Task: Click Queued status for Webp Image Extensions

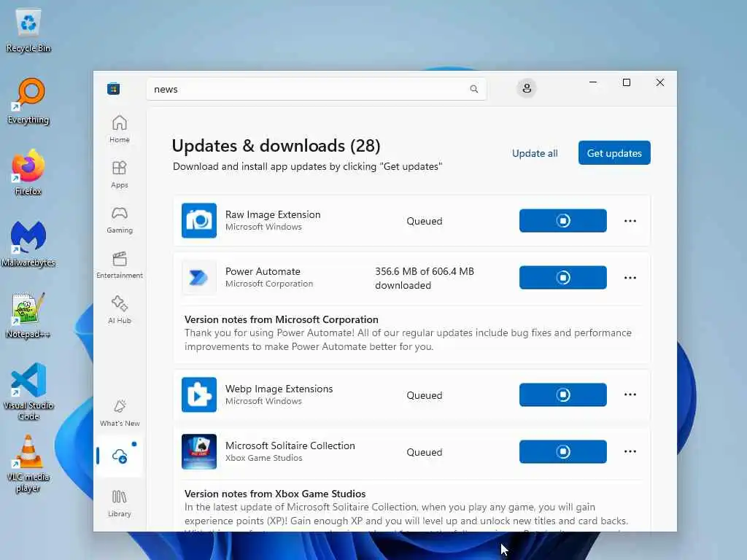Action: (x=425, y=395)
